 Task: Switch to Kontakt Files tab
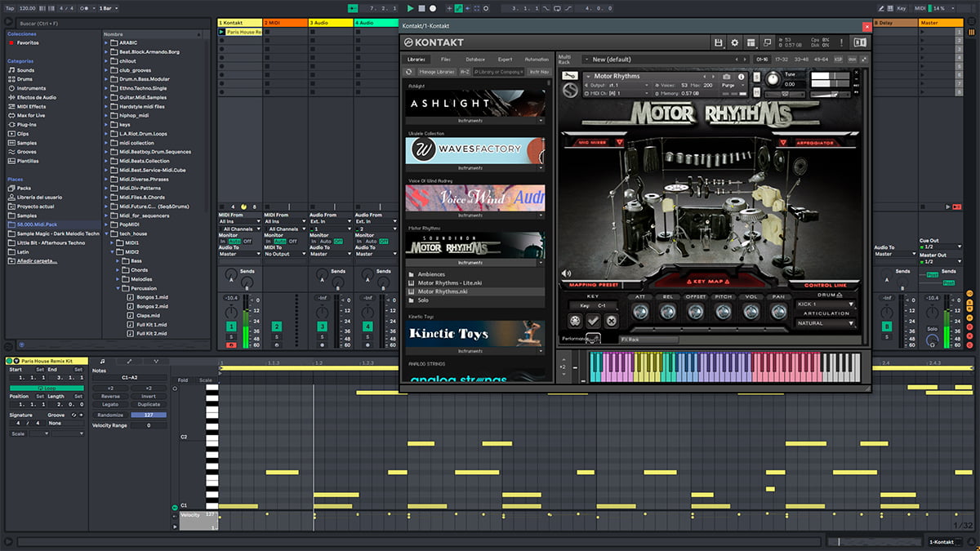(446, 60)
